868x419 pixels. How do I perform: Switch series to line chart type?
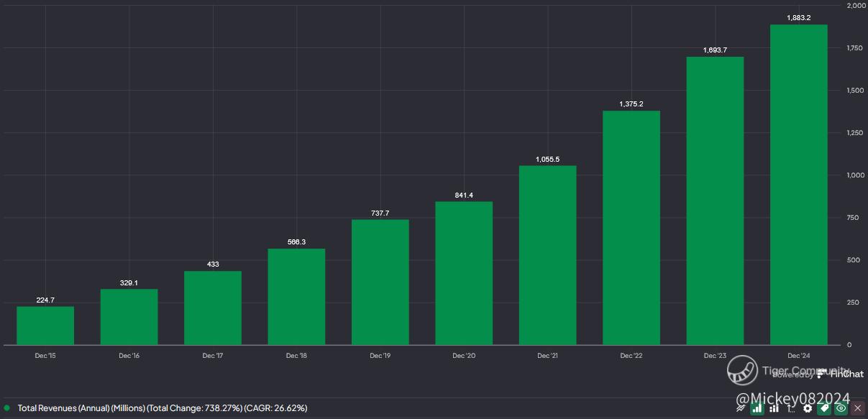740,408
